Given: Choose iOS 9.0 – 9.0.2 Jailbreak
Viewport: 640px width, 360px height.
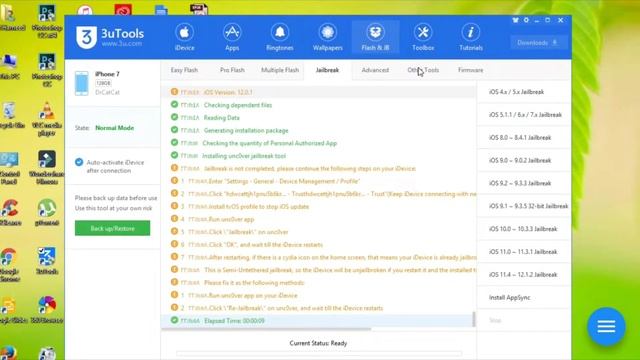Looking at the screenshot, I should (524, 160).
